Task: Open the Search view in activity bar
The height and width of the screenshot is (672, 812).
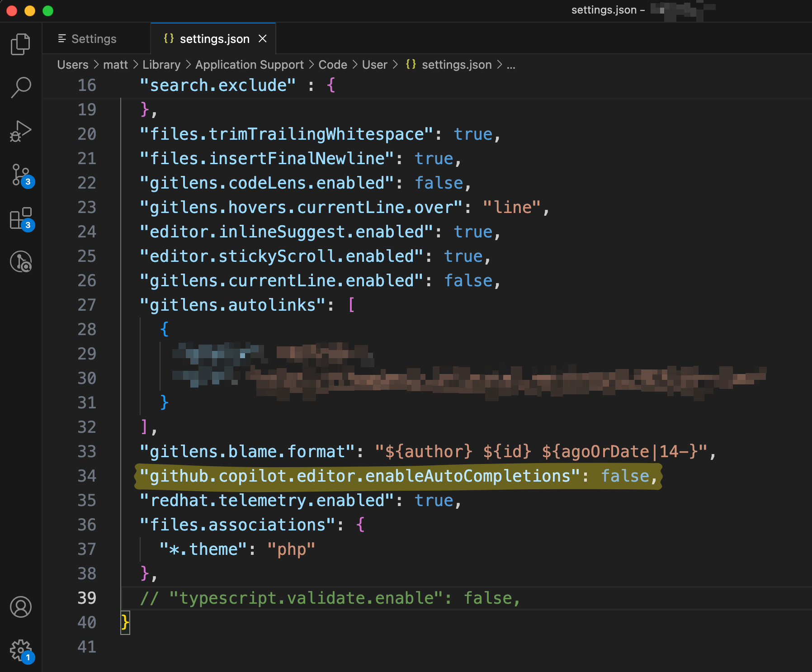Action: (20, 87)
